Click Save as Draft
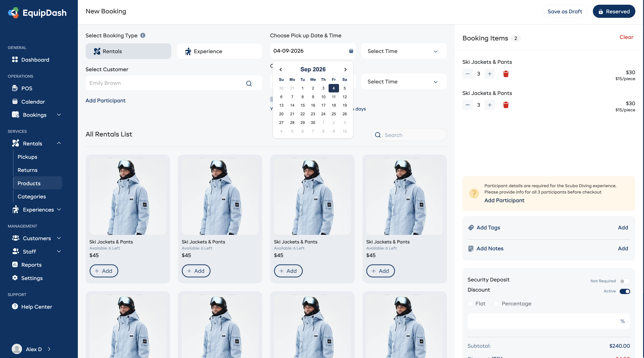The width and height of the screenshot is (644, 358). [x=565, y=12]
